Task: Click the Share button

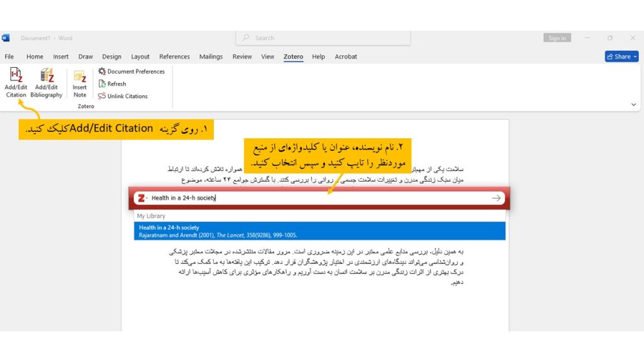Action: click(x=621, y=56)
